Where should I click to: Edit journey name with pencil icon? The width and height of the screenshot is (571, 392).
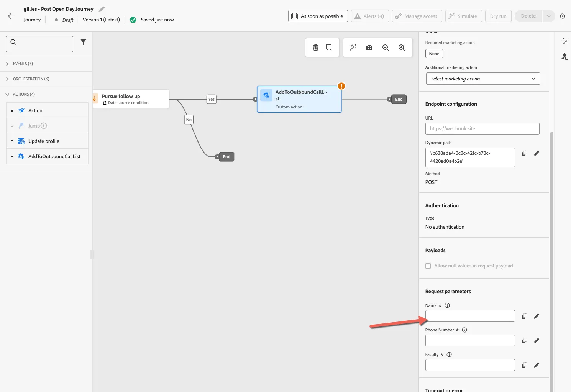(102, 9)
